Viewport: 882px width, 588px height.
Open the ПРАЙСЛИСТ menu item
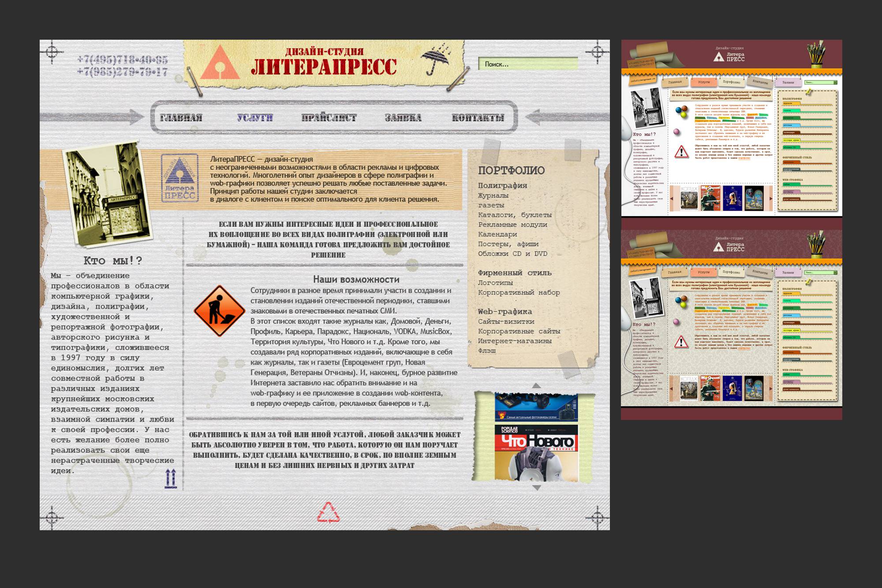[329, 118]
